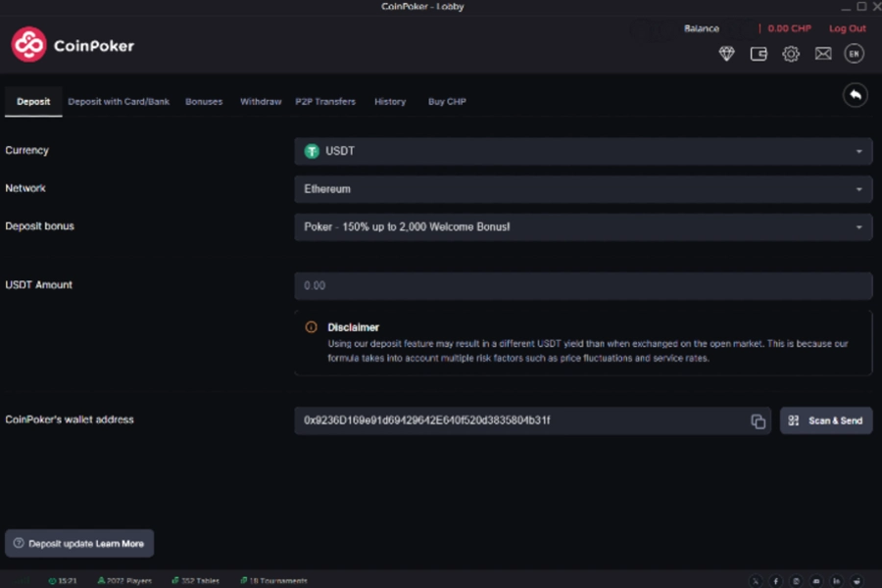Open the settings gear icon
Image resolution: width=882 pixels, height=588 pixels.
click(x=791, y=53)
